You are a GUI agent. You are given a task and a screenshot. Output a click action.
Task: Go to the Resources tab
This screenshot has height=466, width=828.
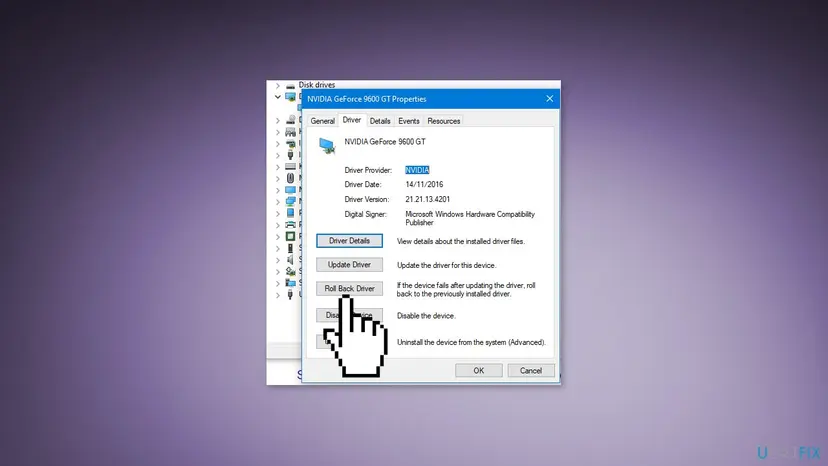tap(444, 121)
